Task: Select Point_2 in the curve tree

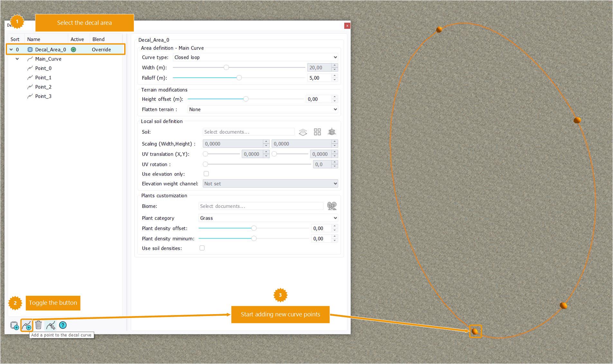Action: [43, 87]
